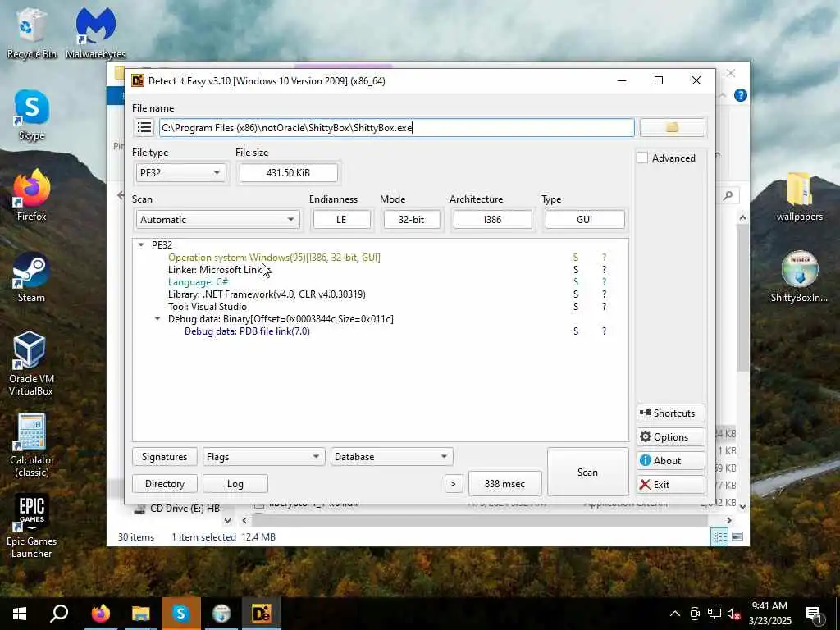This screenshot has width=840, height=630.
Task: Open the Malwarebytes desktop icon
Action: (x=95, y=33)
